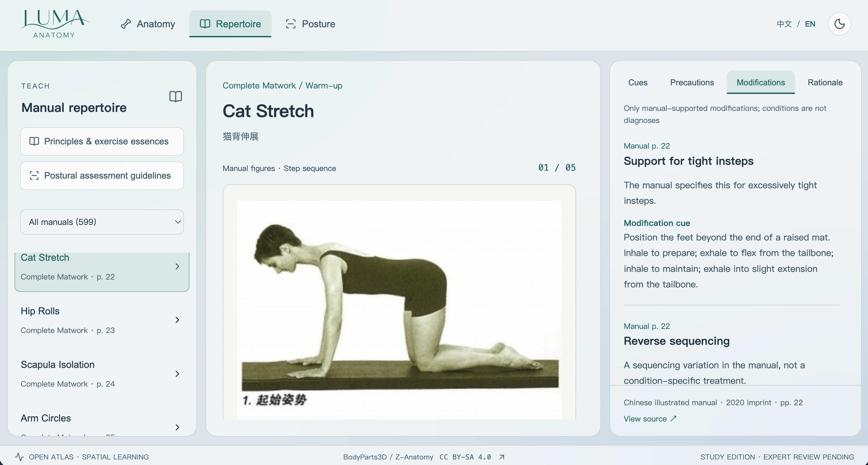
Task: Click Manual figures · Step sequence label
Action: coord(279,168)
